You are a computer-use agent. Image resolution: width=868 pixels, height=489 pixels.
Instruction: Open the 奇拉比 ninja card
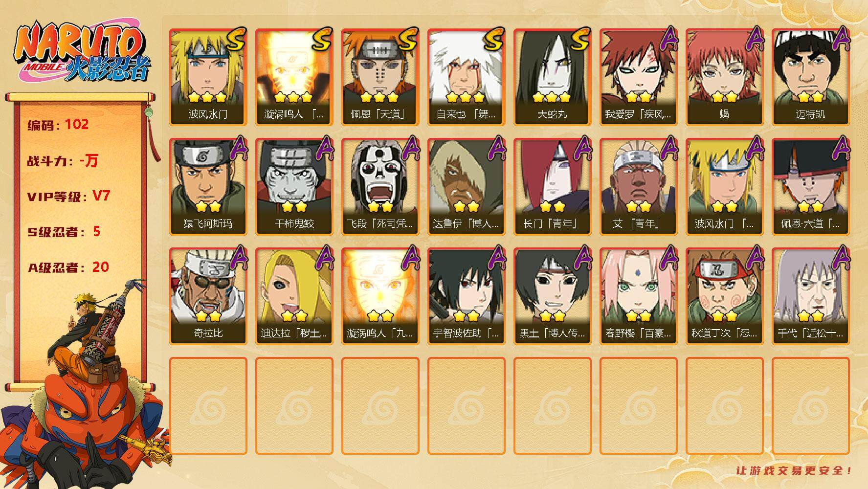click(x=208, y=296)
